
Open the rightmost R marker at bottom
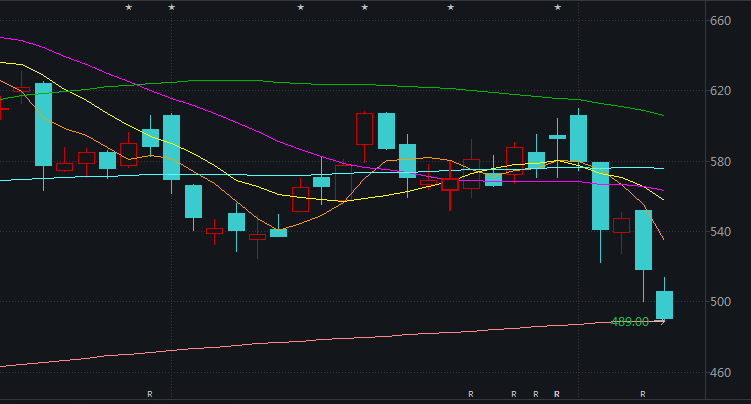click(x=643, y=394)
